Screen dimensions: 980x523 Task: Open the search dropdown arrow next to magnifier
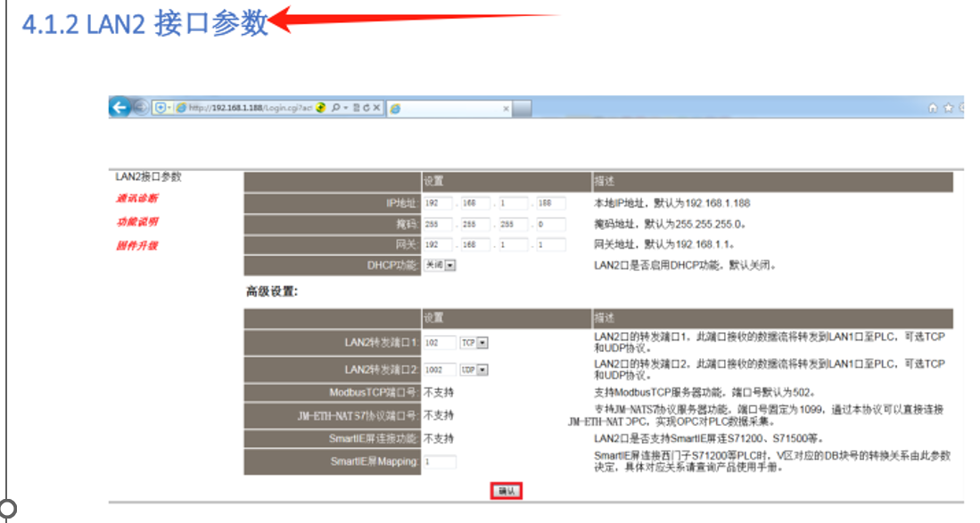coord(346,108)
